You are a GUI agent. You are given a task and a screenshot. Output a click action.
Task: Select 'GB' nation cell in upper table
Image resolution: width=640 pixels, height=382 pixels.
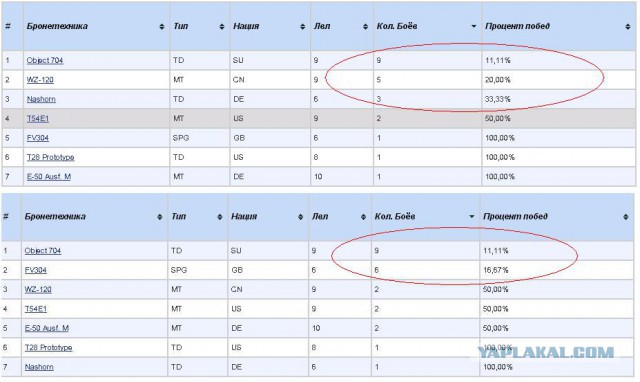tap(239, 138)
